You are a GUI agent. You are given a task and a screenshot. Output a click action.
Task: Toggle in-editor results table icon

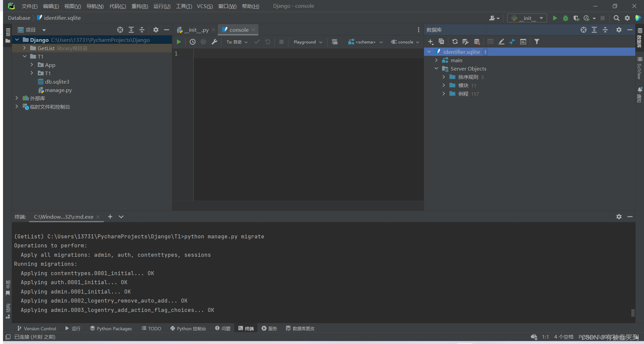[335, 42]
